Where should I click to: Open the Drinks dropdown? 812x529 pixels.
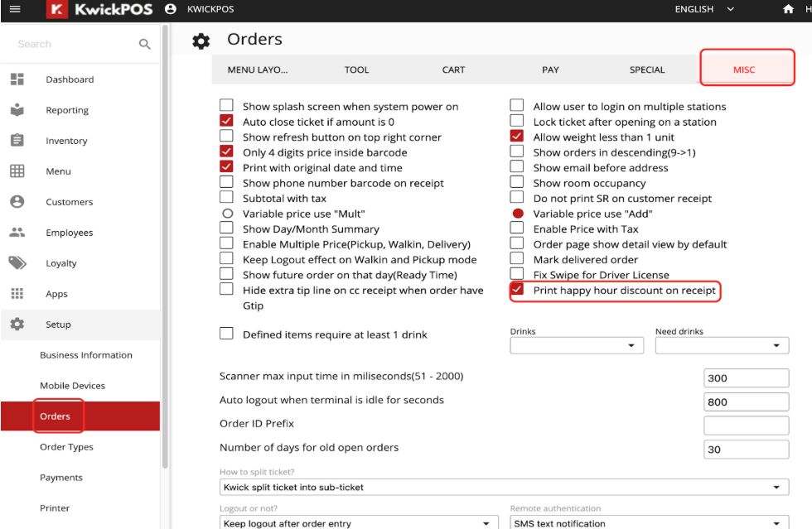[x=577, y=346]
